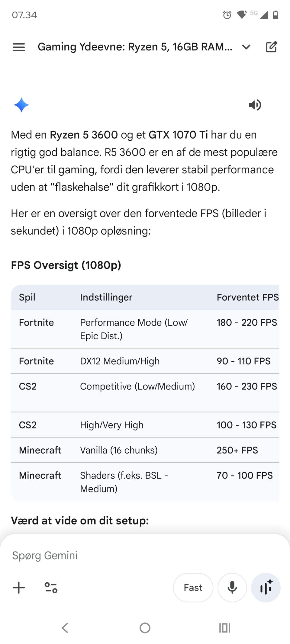Tap the plus attachment button
Image resolution: width=290 pixels, height=644 pixels.
pyautogui.click(x=19, y=588)
